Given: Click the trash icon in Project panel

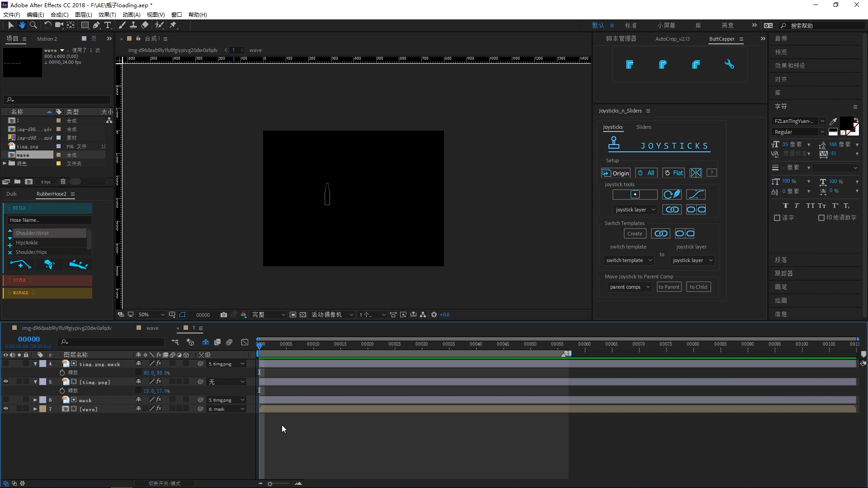Looking at the screenshot, I should [x=63, y=182].
